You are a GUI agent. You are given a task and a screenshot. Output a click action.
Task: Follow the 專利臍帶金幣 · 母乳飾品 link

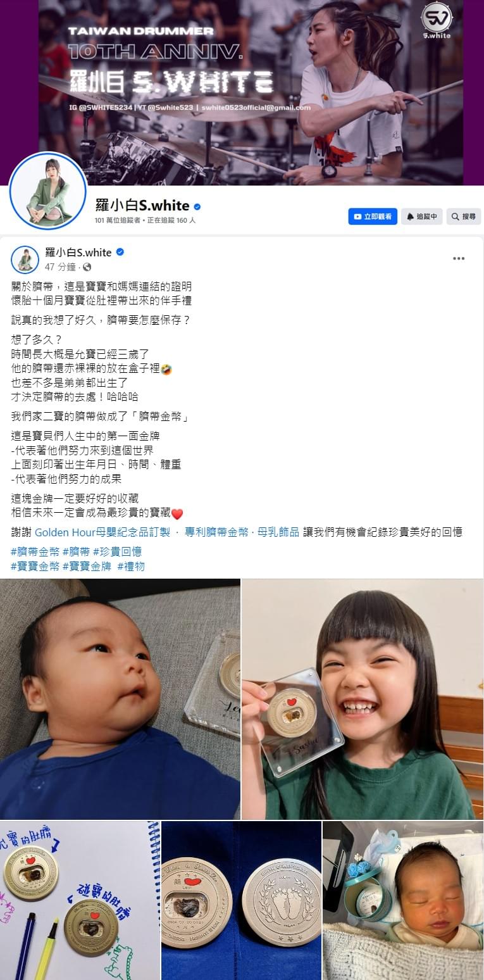point(242,532)
